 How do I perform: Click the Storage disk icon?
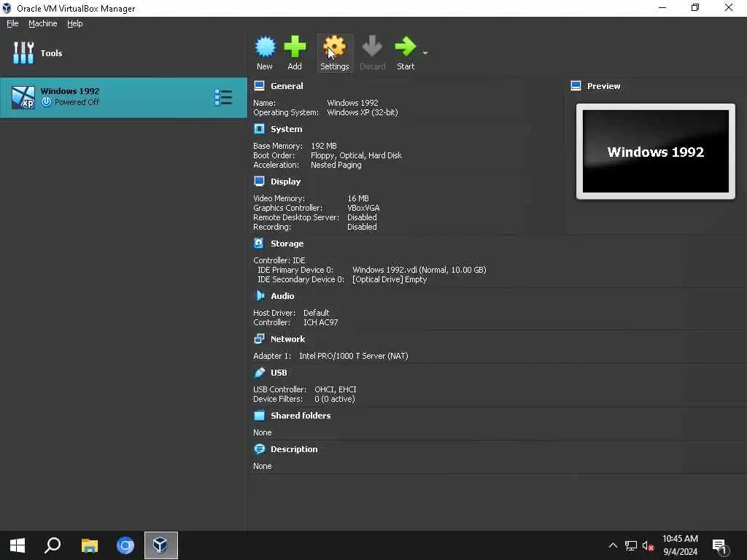tap(259, 244)
